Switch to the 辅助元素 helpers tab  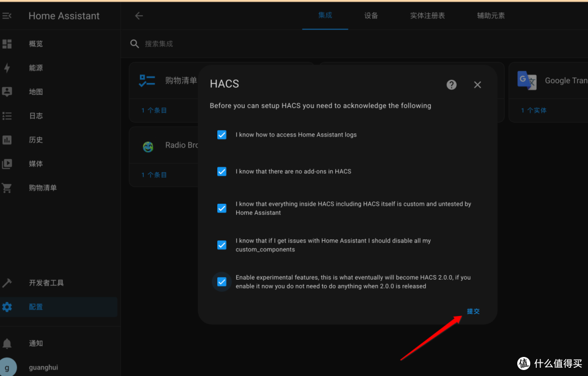491,16
